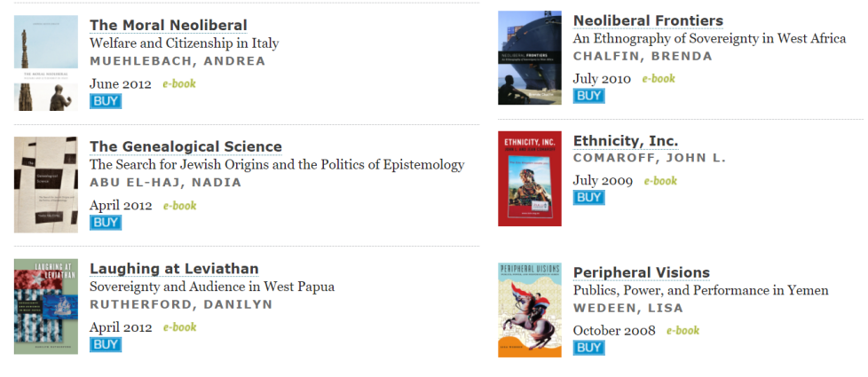Purchase Peripheral Visions with BUY button
Screen dimensions: 868x377
point(588,348)
